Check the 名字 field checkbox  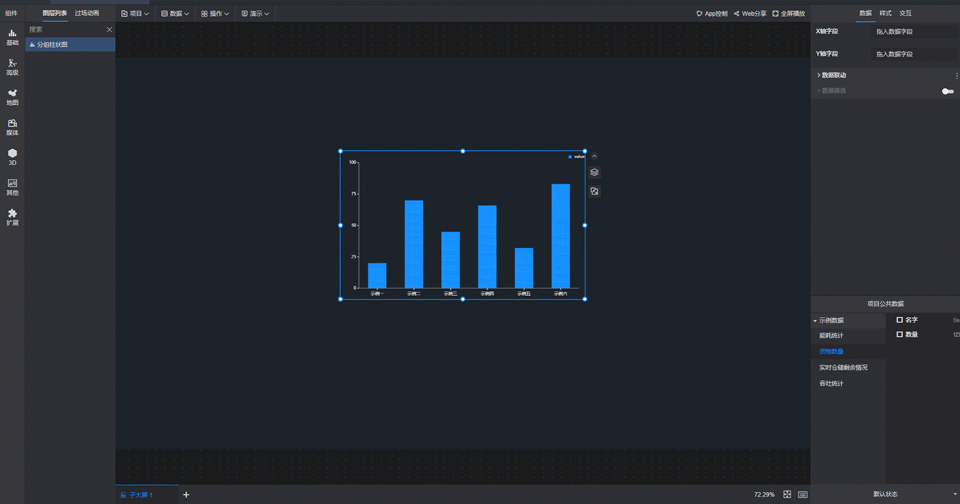pos(899,320)
